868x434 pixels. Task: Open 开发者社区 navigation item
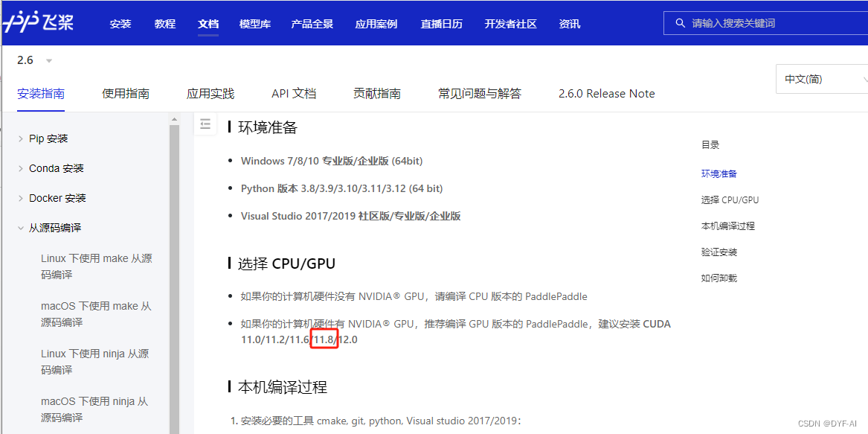point(511,24)
